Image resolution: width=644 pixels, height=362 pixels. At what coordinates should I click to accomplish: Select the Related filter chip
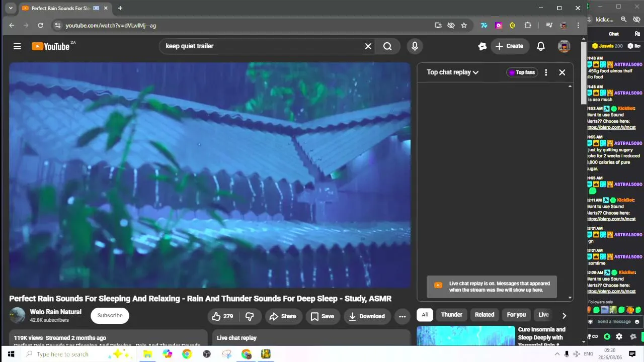click(485, 315)
